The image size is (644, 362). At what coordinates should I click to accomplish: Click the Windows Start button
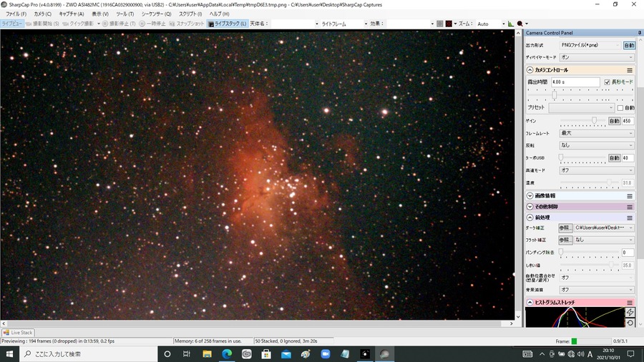9,354
